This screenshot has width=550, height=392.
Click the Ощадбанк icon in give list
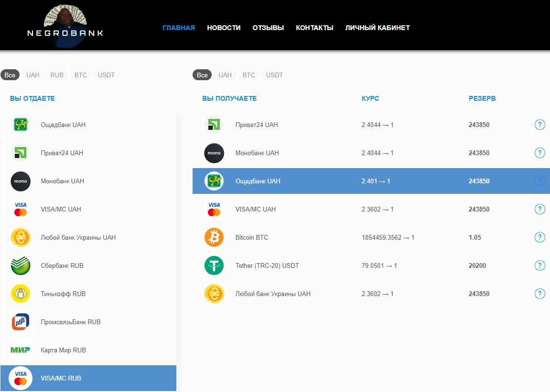point(21,125)
